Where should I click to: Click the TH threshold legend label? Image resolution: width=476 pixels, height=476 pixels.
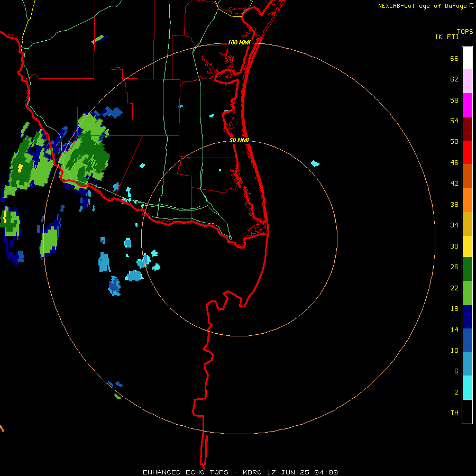click(454, 413)
